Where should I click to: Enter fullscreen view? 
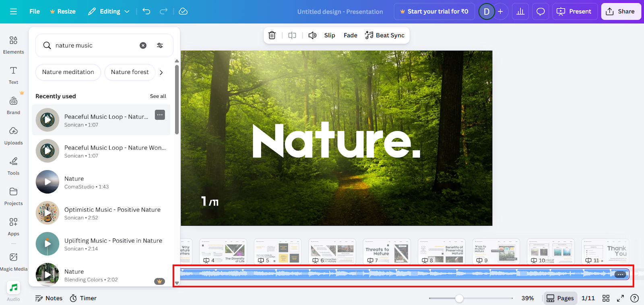pos(620,298)
